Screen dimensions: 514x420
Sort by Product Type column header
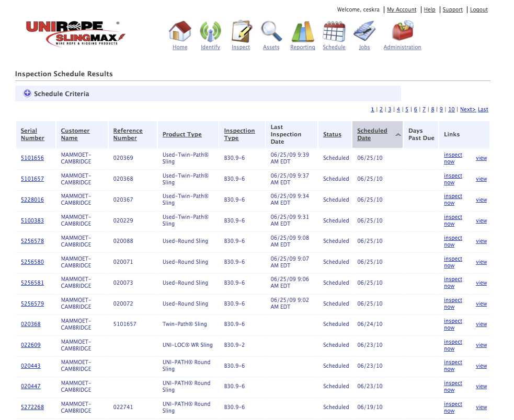pyautogui.click(x=181, y=134)
